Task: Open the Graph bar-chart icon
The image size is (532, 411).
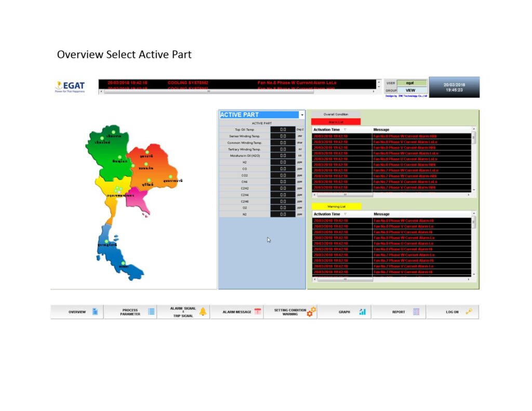Action: (362, 312)
